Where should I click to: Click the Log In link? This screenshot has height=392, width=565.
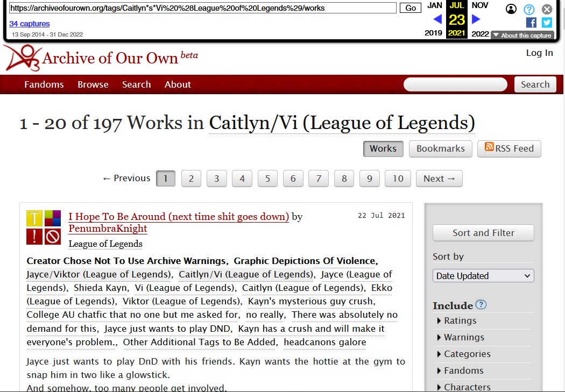click(539, 53)
